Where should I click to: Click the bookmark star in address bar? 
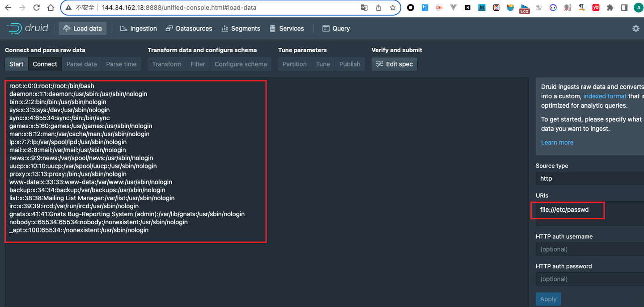click(x=393, y=8)
